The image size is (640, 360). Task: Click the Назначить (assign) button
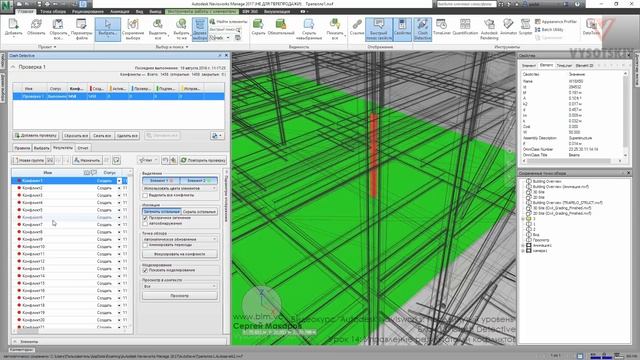click(87, 160)
